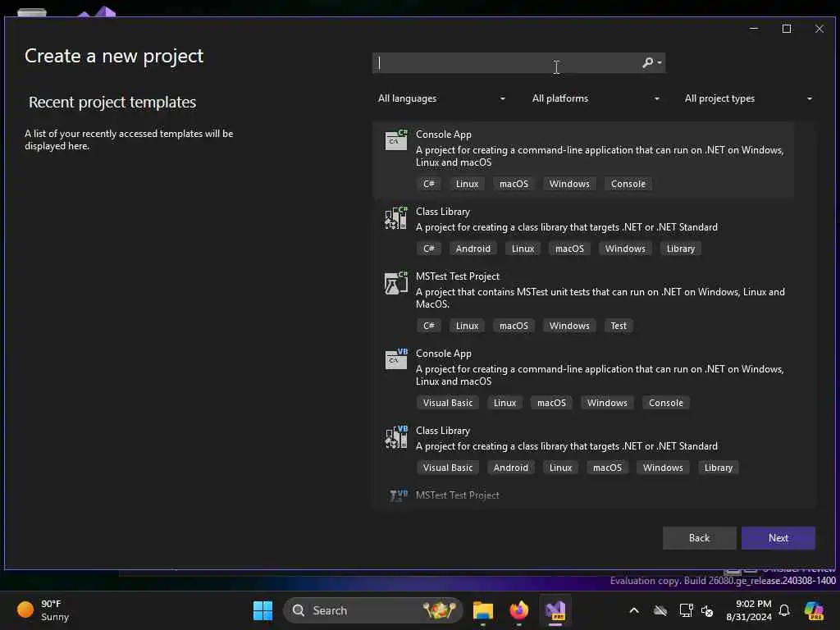Click the Next button

778,538
